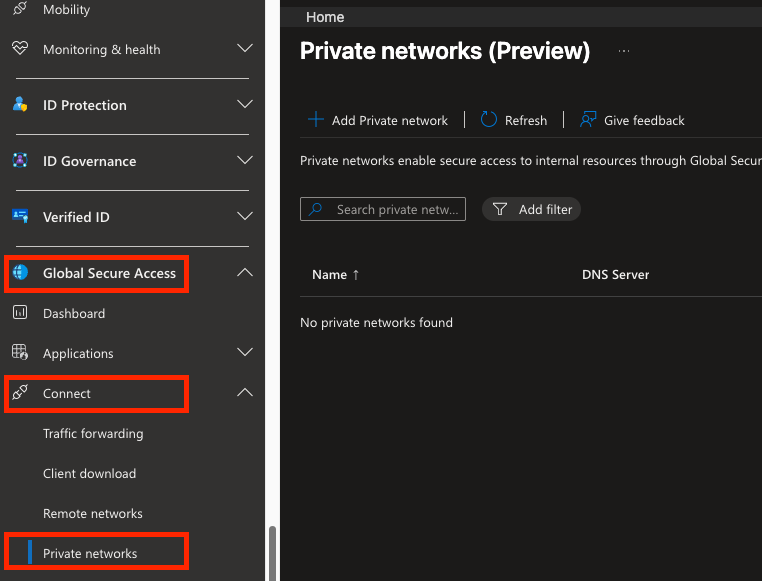This screenshot has height=581, width=762.
Task: Collapse the Global Secure Access section chevron
Action: point(245,273)
